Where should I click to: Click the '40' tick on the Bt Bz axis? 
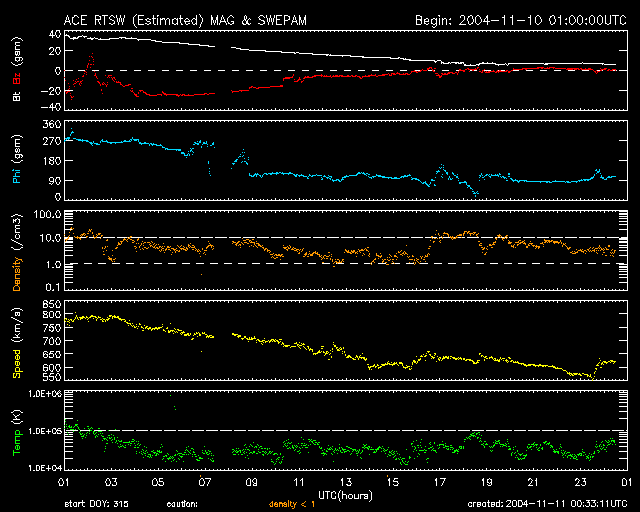(x=55, y=34)
